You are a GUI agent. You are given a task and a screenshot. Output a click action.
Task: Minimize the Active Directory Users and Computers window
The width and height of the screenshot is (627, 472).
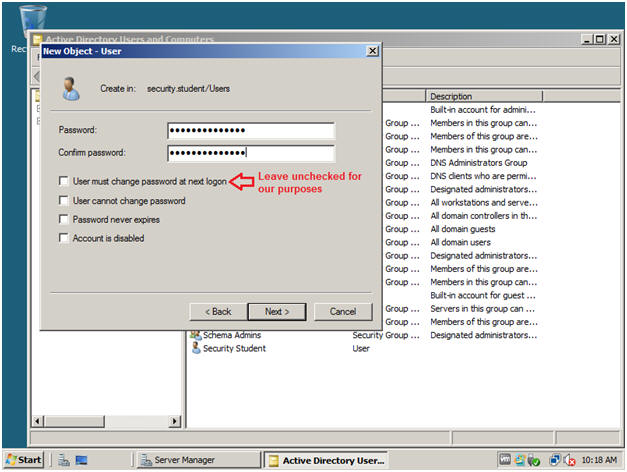tap(587, 39)
